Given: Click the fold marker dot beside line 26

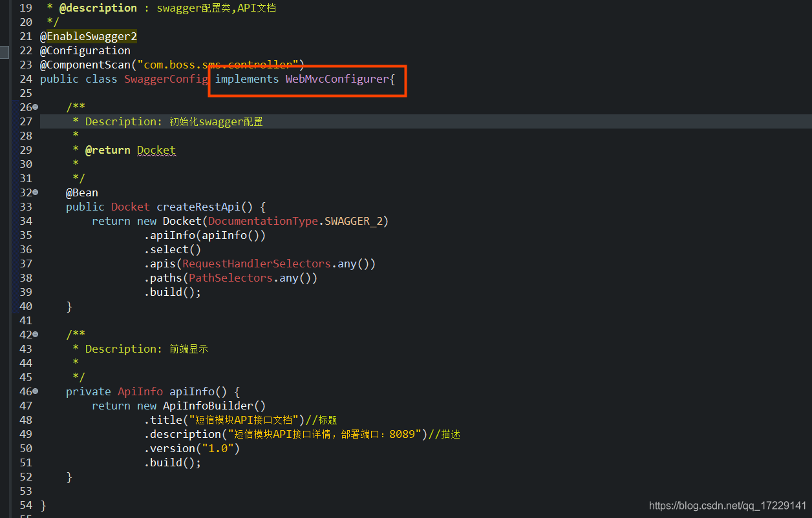Looking at the screenshot, I should (x=34, y=107).
